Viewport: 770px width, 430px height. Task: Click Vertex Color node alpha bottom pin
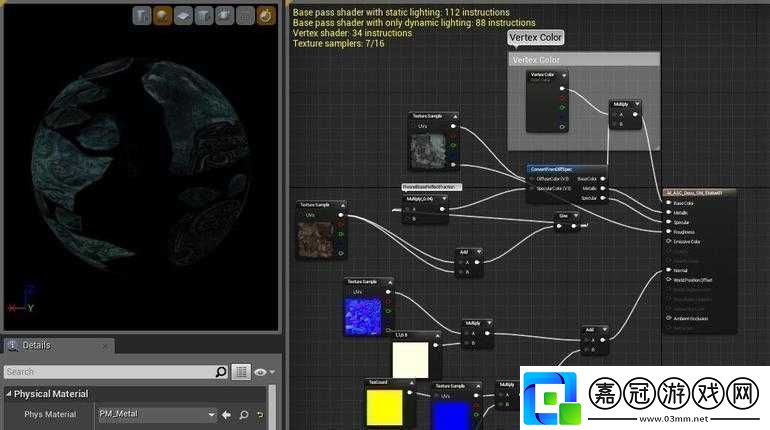click(562, 127)
